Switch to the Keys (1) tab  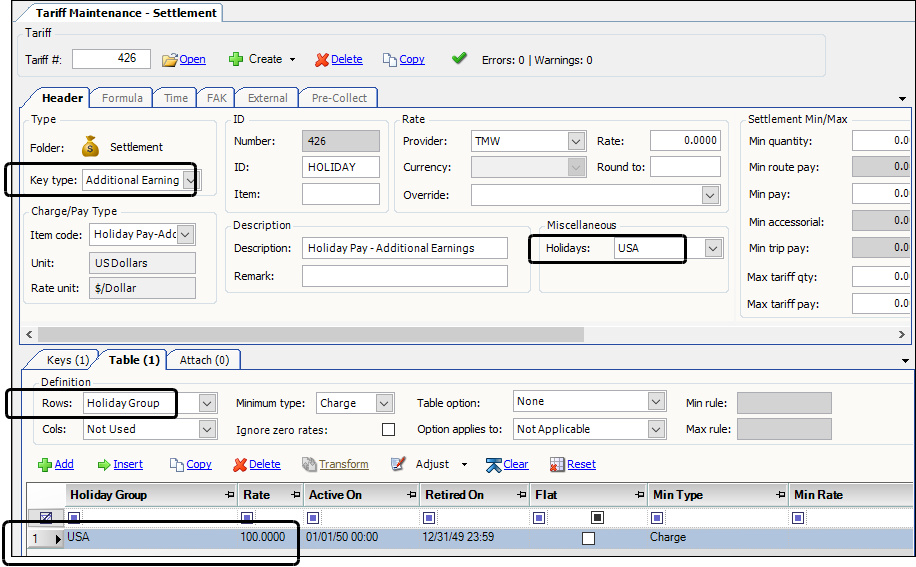click(x=68, y=360)
